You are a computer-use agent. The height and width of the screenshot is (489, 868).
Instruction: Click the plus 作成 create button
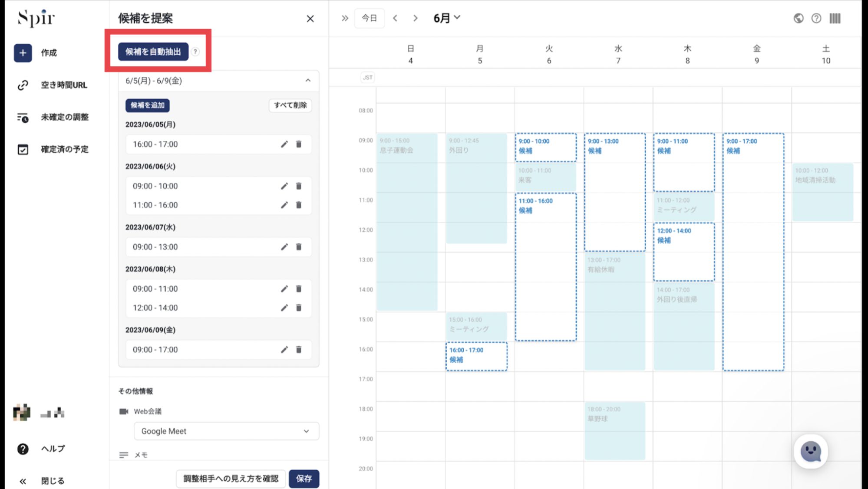[x=23, y=53]
